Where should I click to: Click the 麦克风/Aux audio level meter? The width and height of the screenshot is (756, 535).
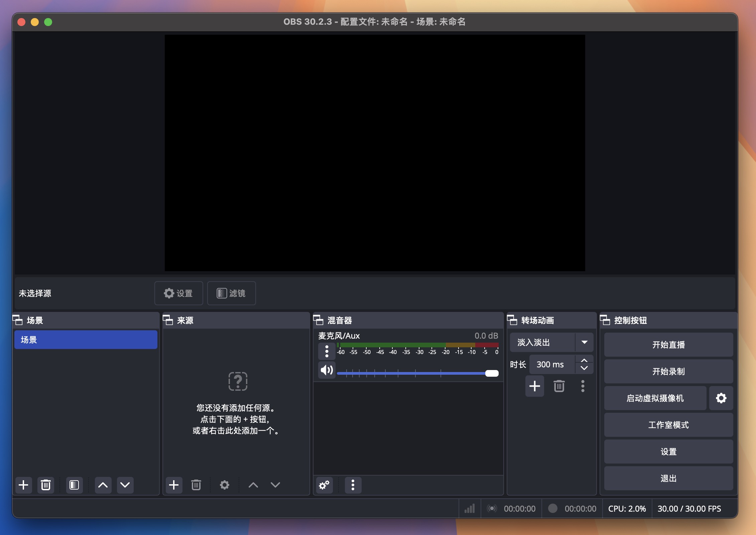point(418,345)
